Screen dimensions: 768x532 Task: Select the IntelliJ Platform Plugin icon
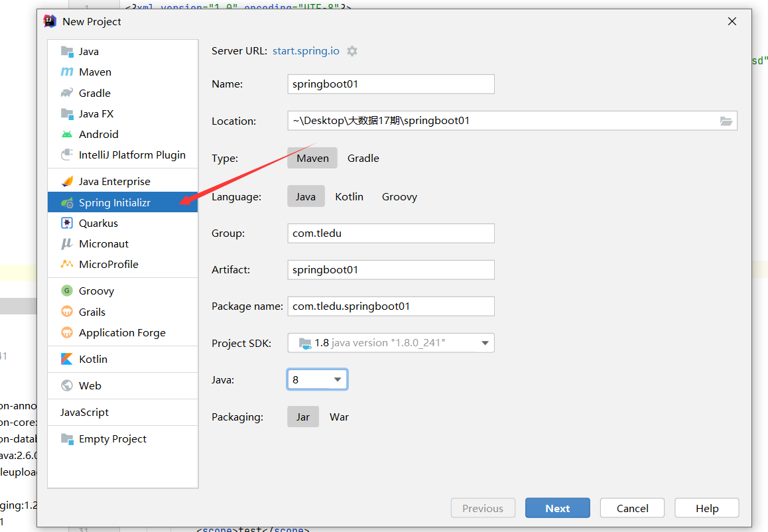tap(67, 155)
